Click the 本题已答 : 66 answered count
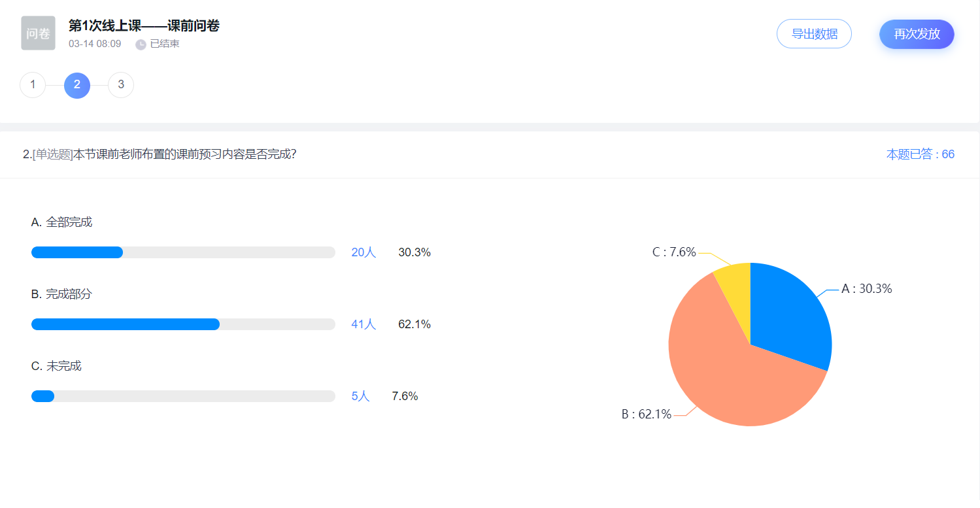This screenshot has height=508, width=980. (x=921, y=154)
